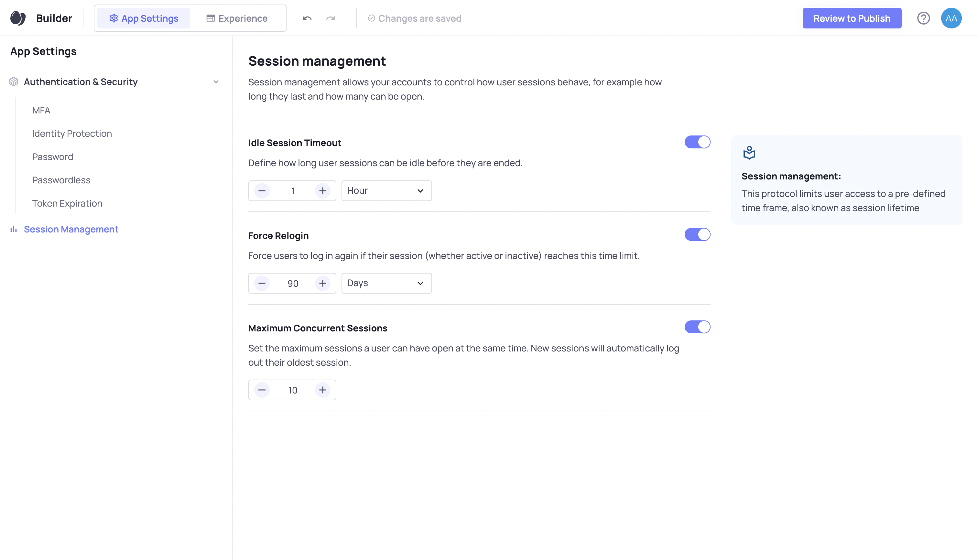Open the Days unit dropdown
Viewport: 978px width, 560px height.
(x=386, y=284)
